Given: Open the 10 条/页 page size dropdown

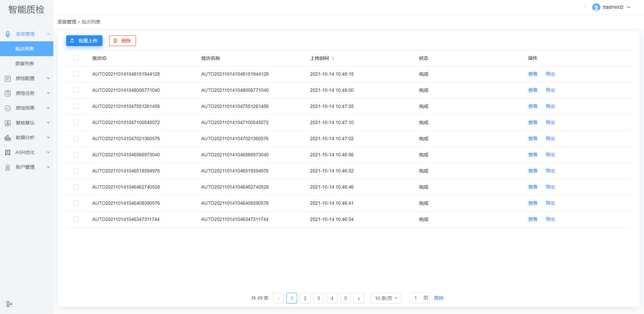Looking at the screenshot, I should point(386,298).
